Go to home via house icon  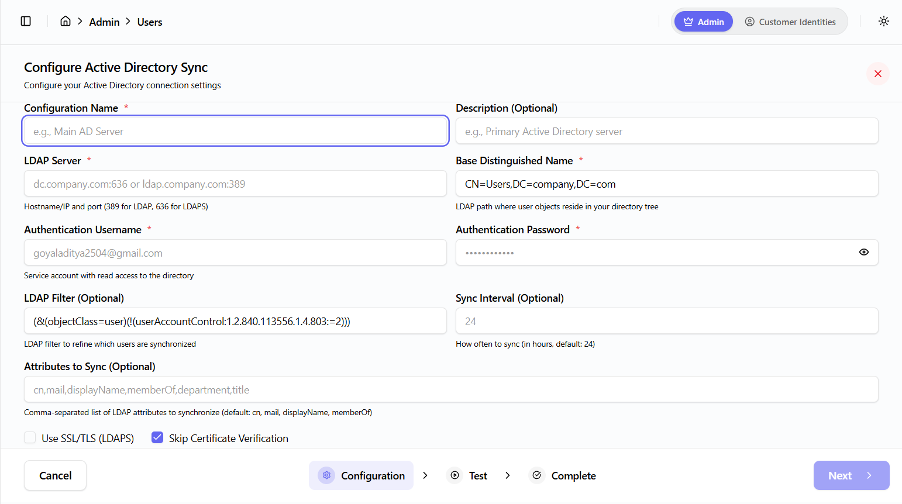point(66,21)
